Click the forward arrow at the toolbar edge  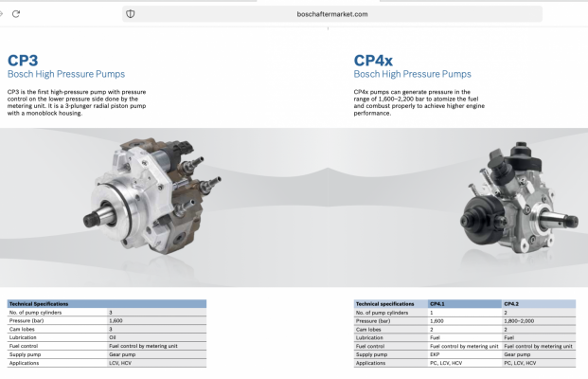pyautogui.click(x=1, y=14)
